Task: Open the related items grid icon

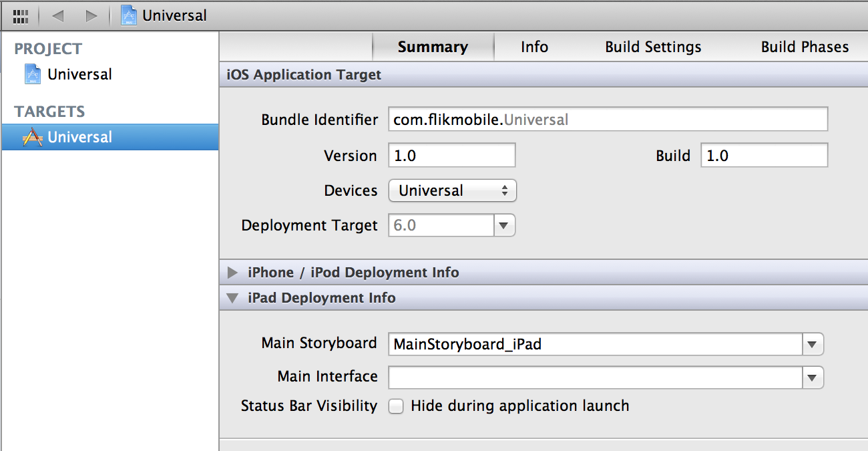Action: (21, 15)
